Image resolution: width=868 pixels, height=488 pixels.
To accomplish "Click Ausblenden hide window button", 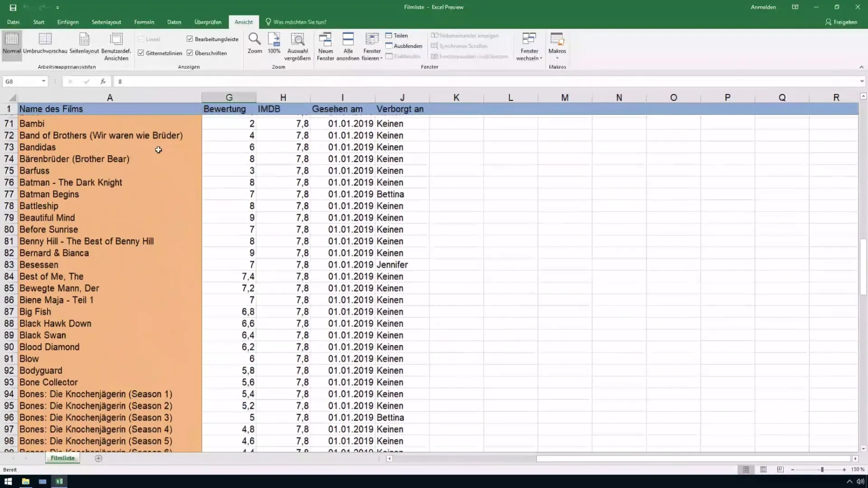I will 404,46.
